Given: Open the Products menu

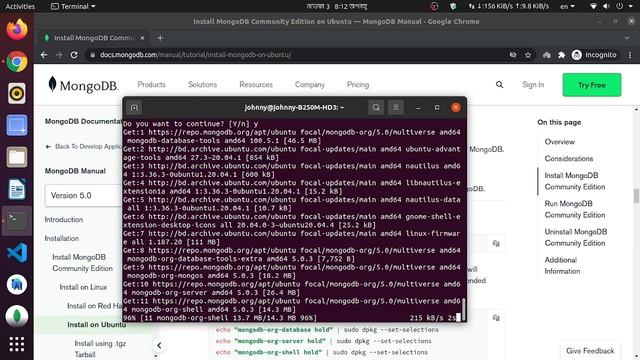Looking at the screenshot, I should click(151, 85).
